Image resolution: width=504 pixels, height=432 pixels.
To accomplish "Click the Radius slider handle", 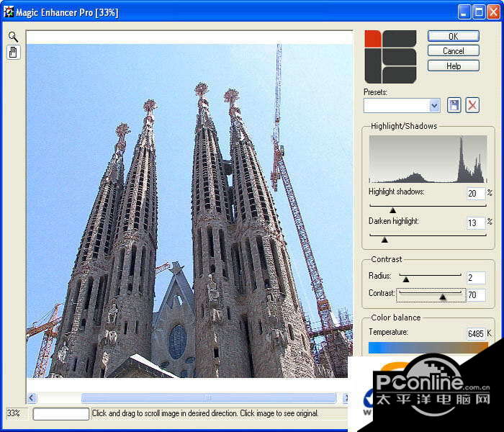I will [405, 279].
